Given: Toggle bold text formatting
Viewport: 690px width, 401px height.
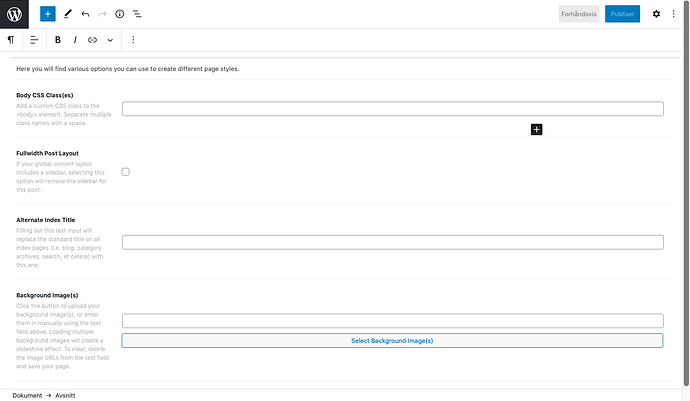Looking at the screenshot, I should tap(58, 40).
